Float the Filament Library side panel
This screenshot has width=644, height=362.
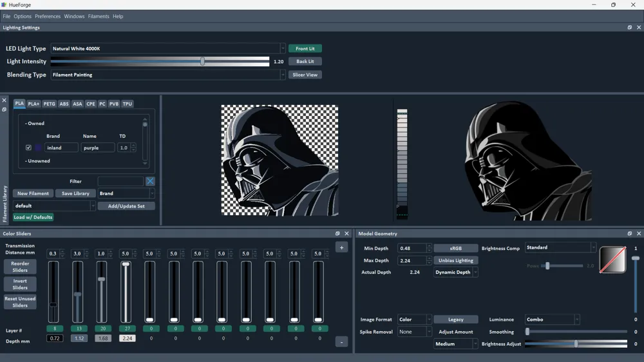4,110
